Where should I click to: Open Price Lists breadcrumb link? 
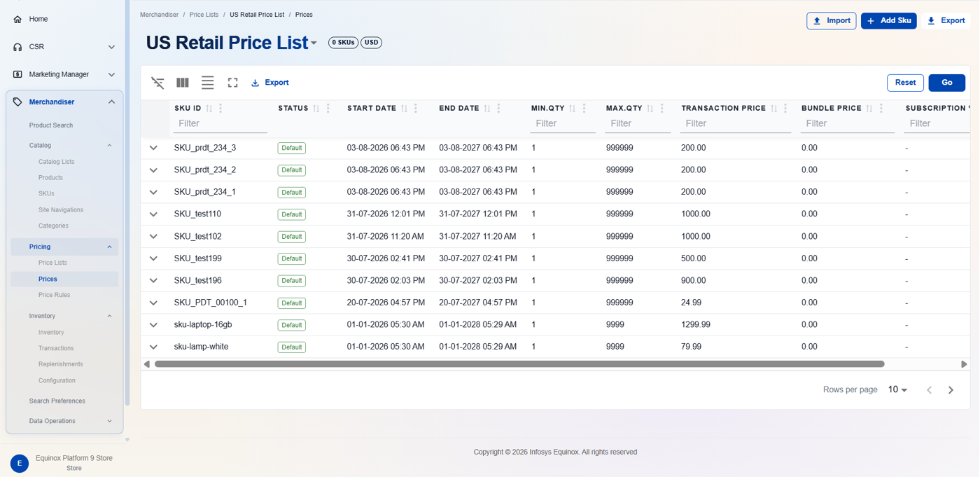204,15
